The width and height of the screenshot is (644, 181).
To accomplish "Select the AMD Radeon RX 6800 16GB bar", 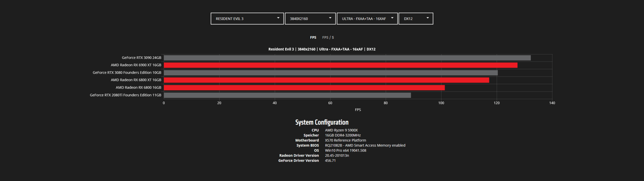I will [304, 88].
